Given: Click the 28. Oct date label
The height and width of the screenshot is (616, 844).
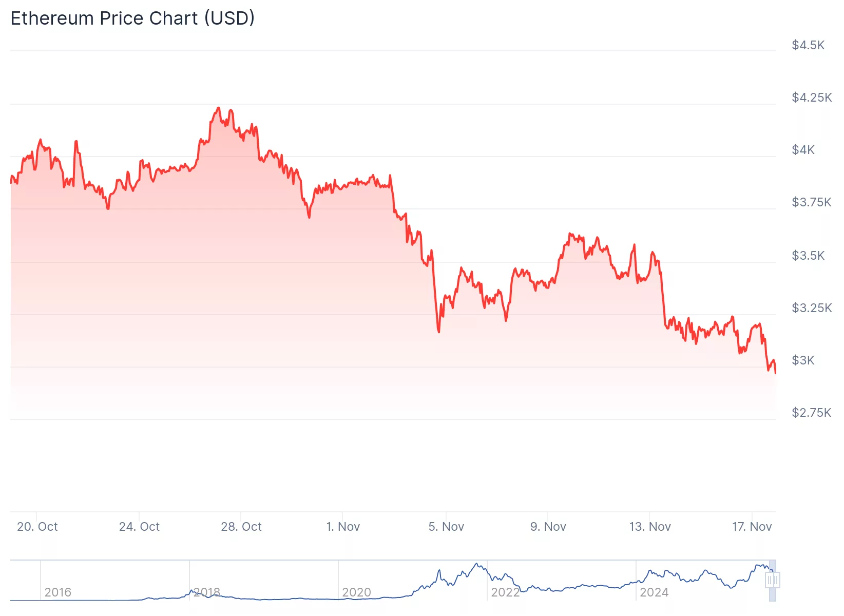Looking at the screenshot, I should [241, 527].
